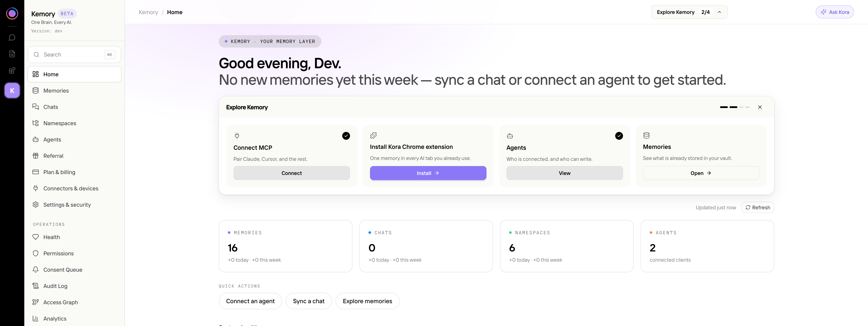Image resolution: width=868 pixels, height=326 pixels.
Task: Refresh the dashboard stats
Action: pyautogui.click(x=758, y=207)
